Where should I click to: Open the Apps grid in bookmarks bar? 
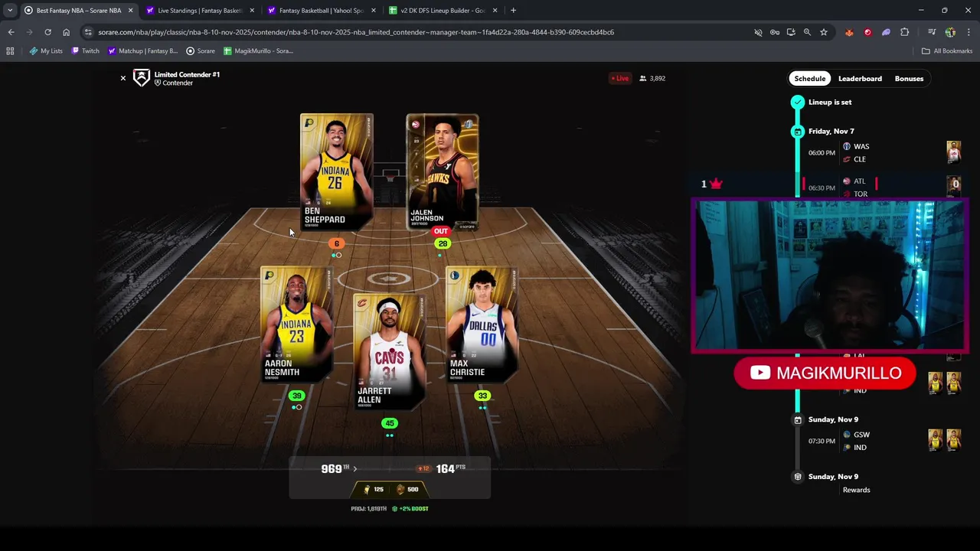pos(10,51)
